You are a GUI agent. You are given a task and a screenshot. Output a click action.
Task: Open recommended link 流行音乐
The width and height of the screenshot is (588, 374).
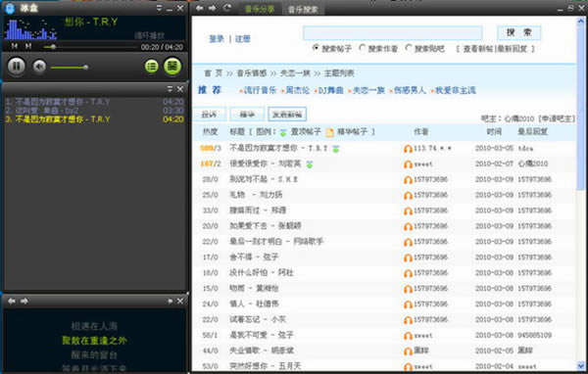click(x=260, y=90)
